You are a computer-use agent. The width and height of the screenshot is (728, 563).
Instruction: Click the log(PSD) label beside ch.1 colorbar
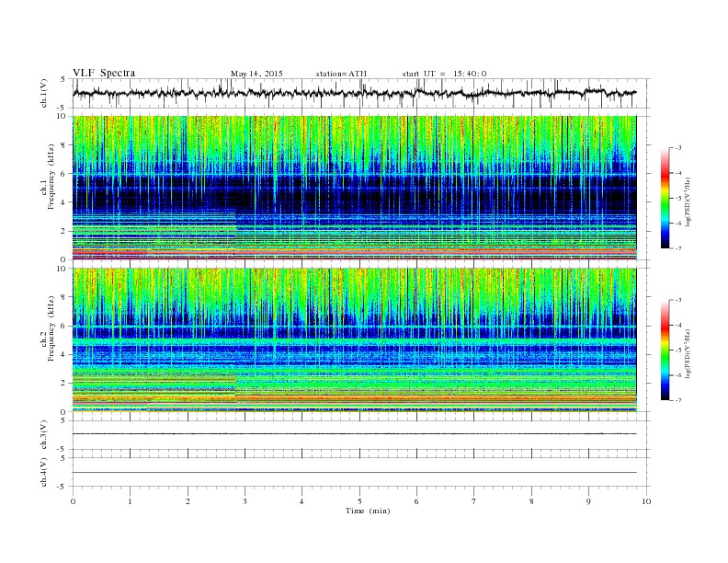pos(688,201)
